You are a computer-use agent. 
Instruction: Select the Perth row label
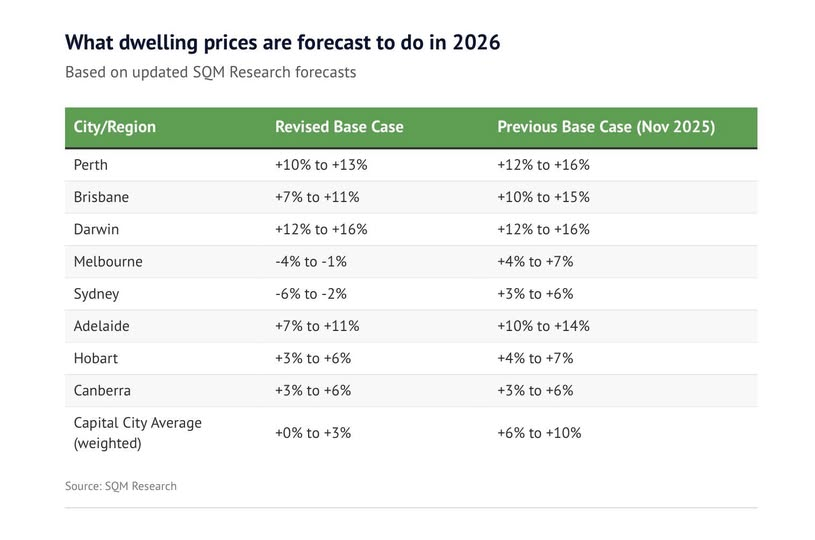91,165
